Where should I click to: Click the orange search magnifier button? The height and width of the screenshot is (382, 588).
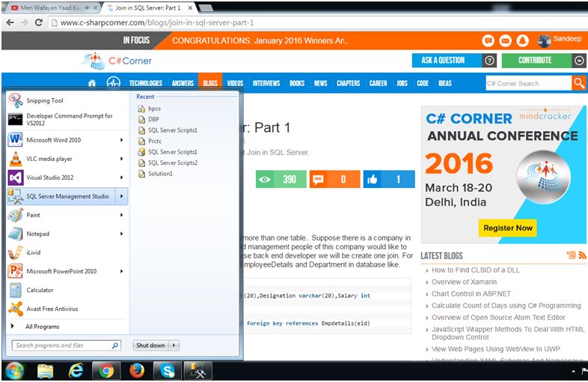click(578, 83)
